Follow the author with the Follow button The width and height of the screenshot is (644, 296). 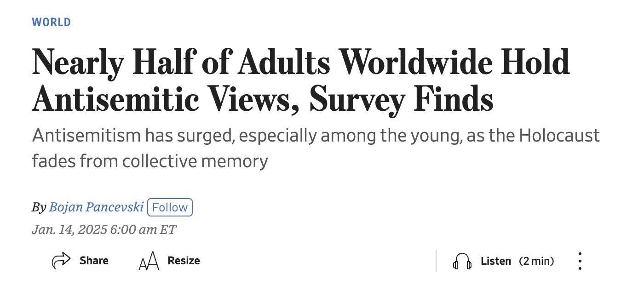pyautogui.click(x=170, y=207)
